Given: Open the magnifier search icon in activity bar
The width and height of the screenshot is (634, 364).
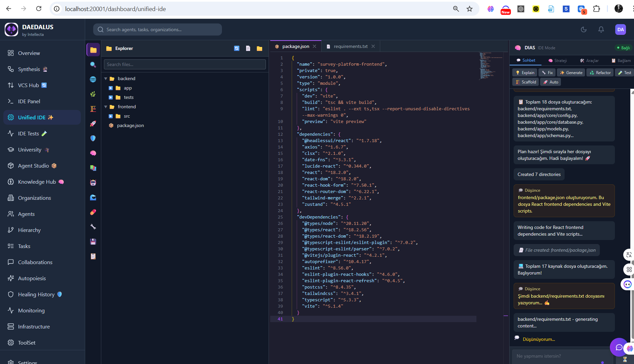Looking at the screenshot, I should 93,65.
